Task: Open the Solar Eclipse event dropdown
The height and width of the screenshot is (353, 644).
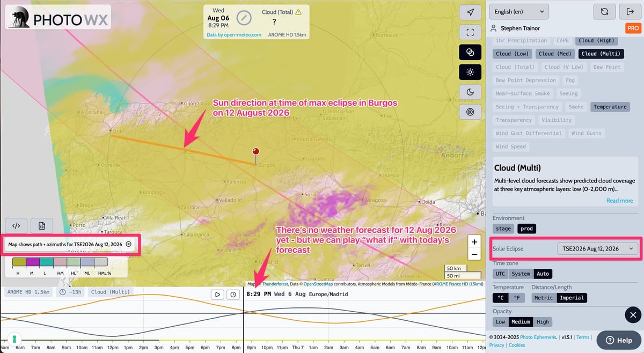Action: tap(597, 248)
